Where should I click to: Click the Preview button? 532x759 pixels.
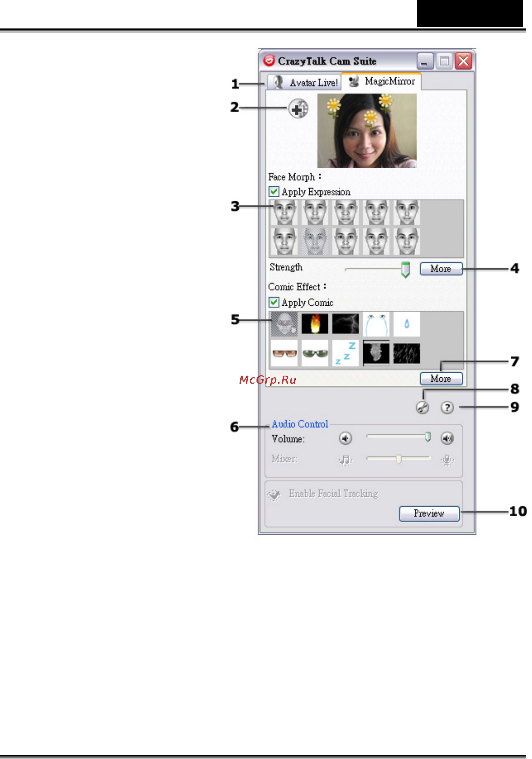click(429, 513)
